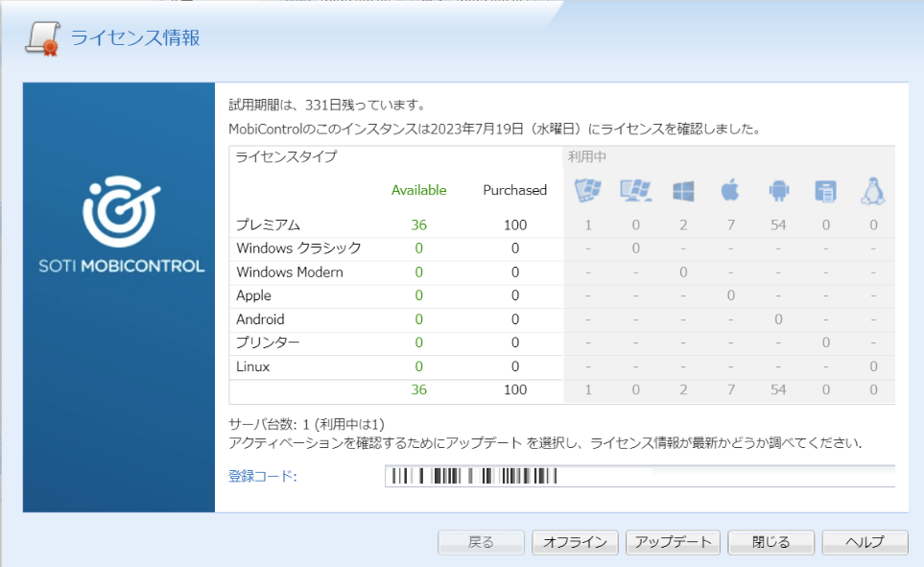Select the Windows Modern logo icon

point(683,191)
